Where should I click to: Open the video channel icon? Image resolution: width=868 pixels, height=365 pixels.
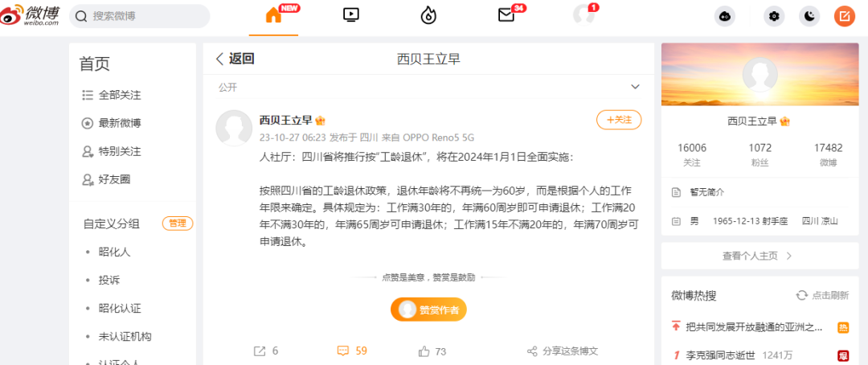point(351,15)
